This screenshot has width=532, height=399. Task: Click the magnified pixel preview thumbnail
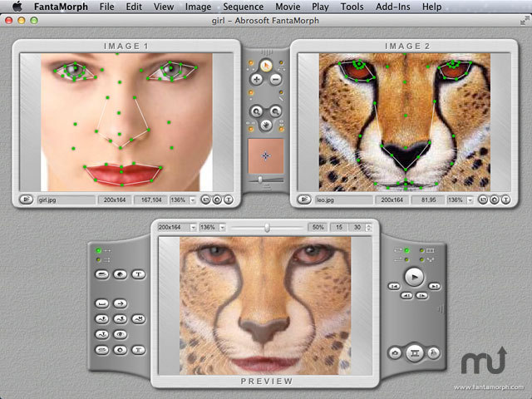[x=265, y=155]
